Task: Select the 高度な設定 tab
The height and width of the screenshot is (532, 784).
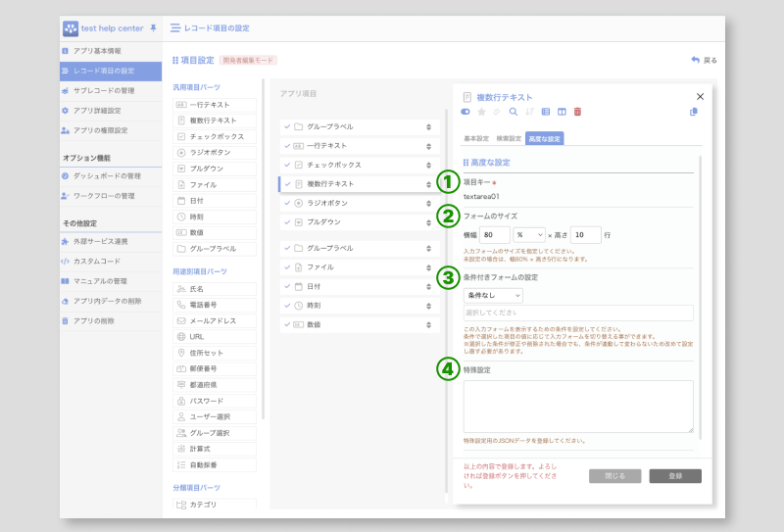Action: tap(545, 138)
